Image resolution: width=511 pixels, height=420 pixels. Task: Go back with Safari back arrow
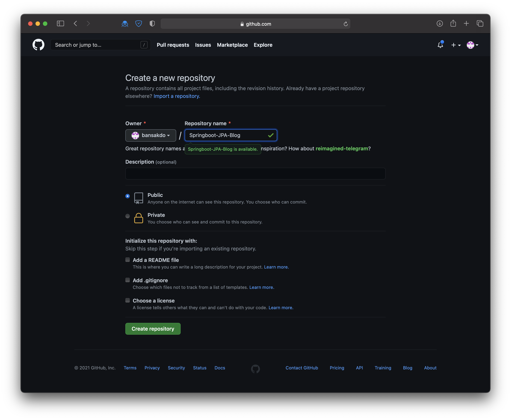coord(75,23)
